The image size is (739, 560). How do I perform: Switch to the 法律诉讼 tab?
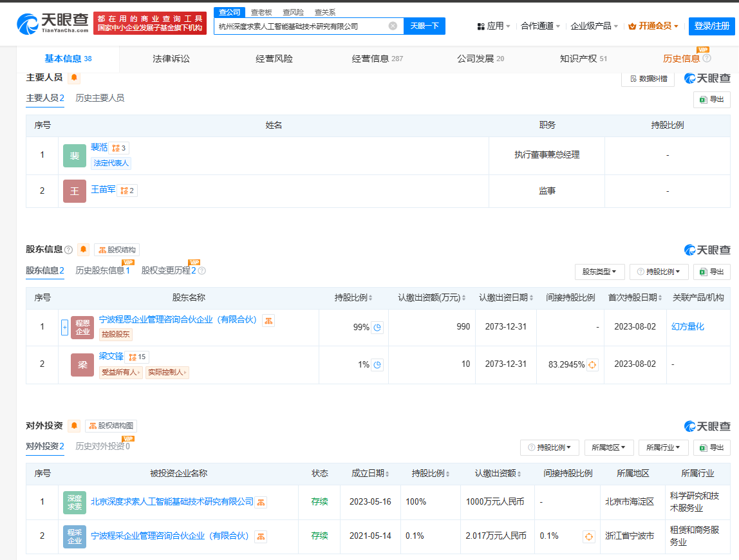click(171, 59)
